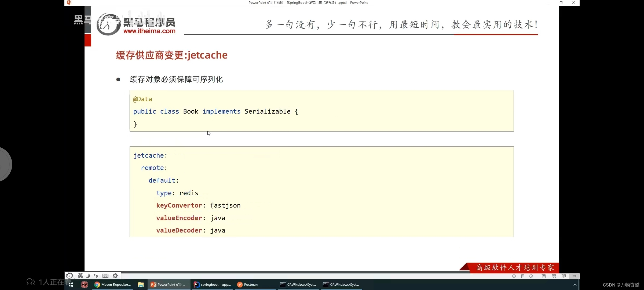Click the 'type: redis' line

(x=177, y=193)
